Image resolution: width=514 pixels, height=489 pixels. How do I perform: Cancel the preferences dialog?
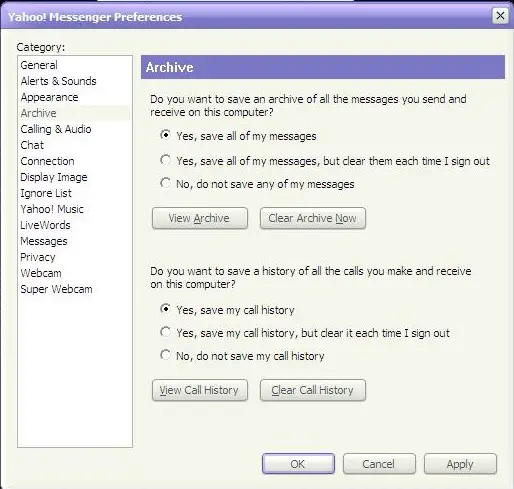tap(379, 464)
